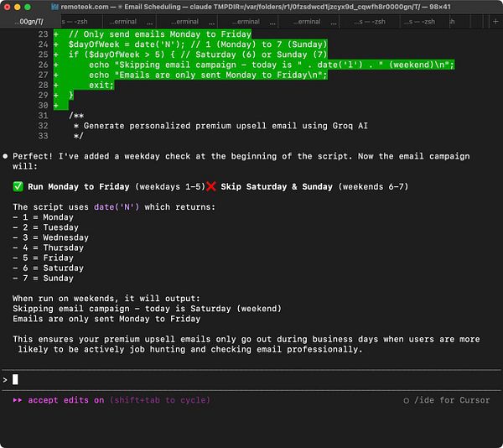Click '/ide for Cursor' status text

(x=452, y=400)
